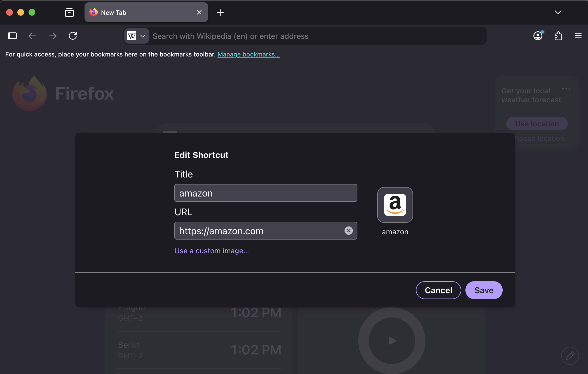Open the Extensions panel
This screenshot has height=374, width=588.
[x=558, y=36]
